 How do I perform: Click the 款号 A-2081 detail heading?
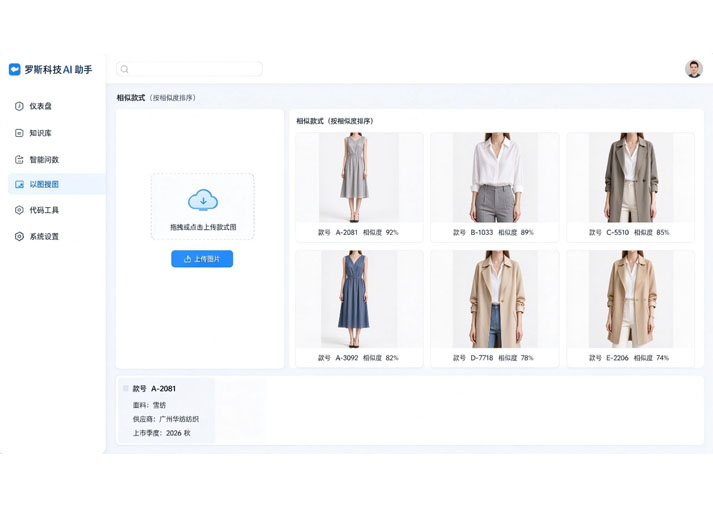point(154,389)
